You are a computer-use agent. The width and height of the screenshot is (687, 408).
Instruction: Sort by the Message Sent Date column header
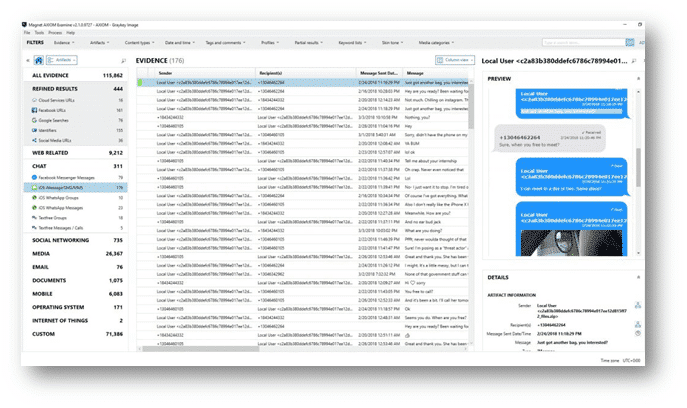coord(379,73)
